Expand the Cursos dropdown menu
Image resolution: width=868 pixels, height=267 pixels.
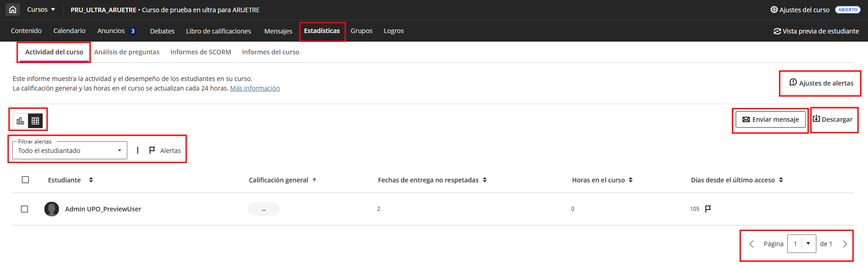[41, 10]
